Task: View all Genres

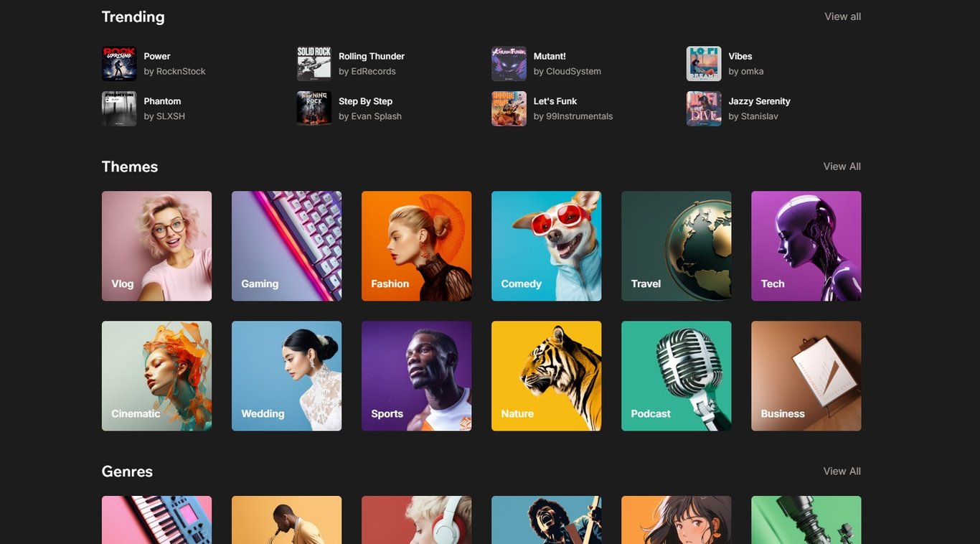Action: 842,472
